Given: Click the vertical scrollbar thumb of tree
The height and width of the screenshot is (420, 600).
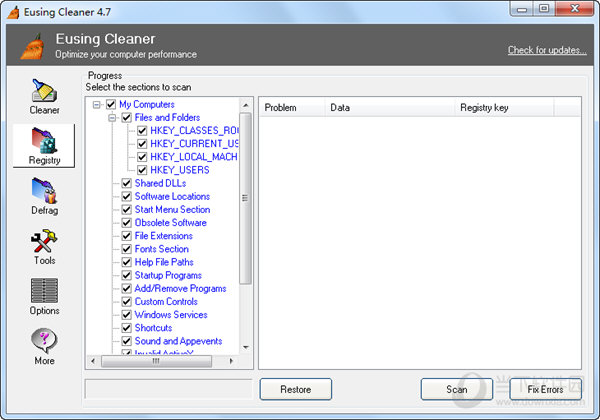Looking at the screenshot, I should pos(245,198).
